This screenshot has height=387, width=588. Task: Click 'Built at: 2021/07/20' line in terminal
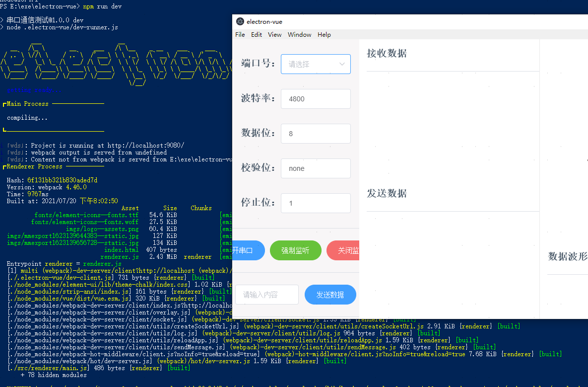click(x=62, y=201)
